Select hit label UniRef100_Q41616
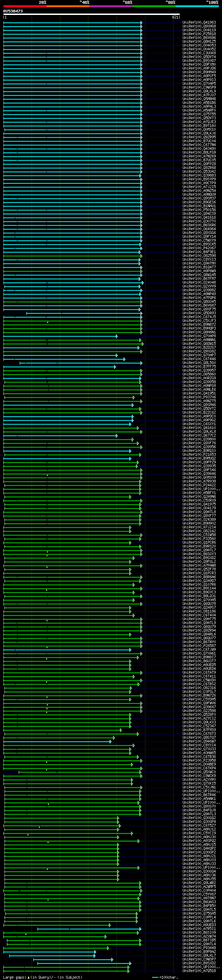222x980 pixels. tap(199, 218)
